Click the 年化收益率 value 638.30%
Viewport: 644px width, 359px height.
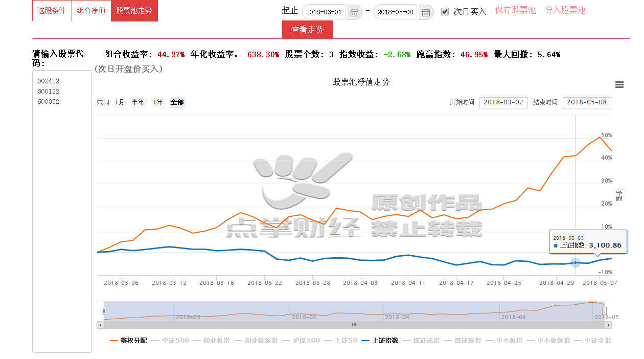coord(263,54)
